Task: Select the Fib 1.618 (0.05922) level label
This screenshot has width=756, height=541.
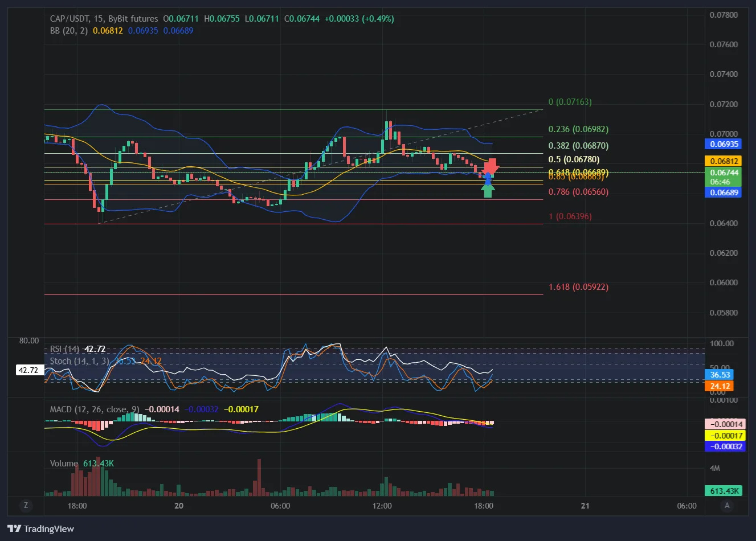Action: tap(578, 287)
